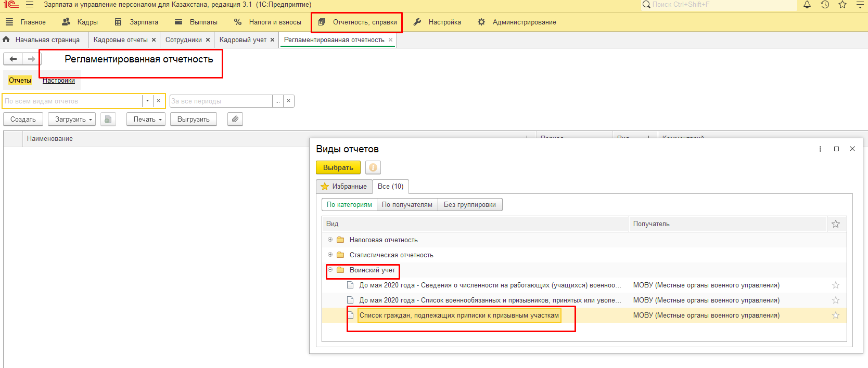Screen dimensions: 868x368
Task: Collapse the Воинский учет folder
Action: (330, 270)
